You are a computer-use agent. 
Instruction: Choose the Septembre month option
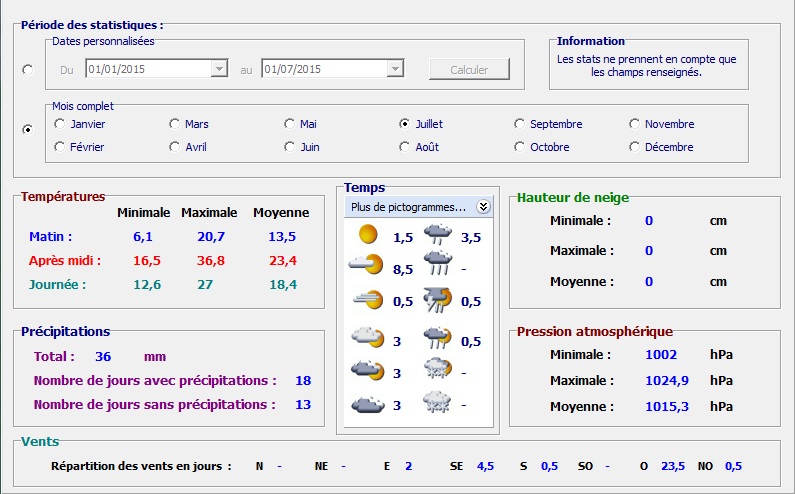(x=548, y=124)
